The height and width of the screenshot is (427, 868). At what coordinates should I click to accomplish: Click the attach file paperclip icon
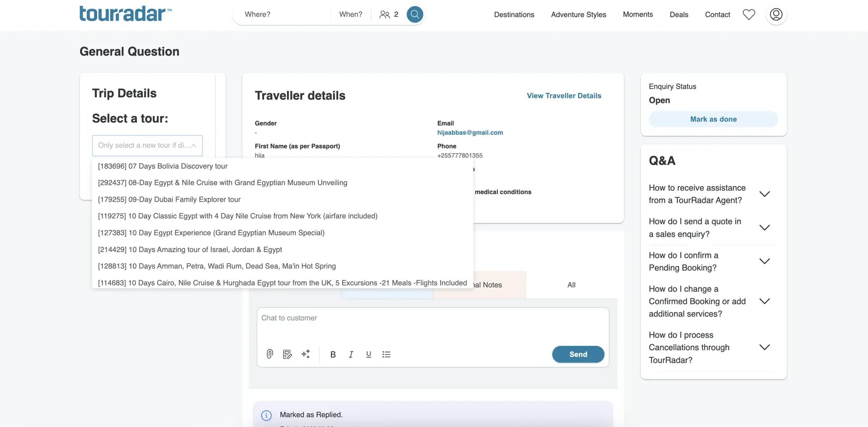click(270, 354)
